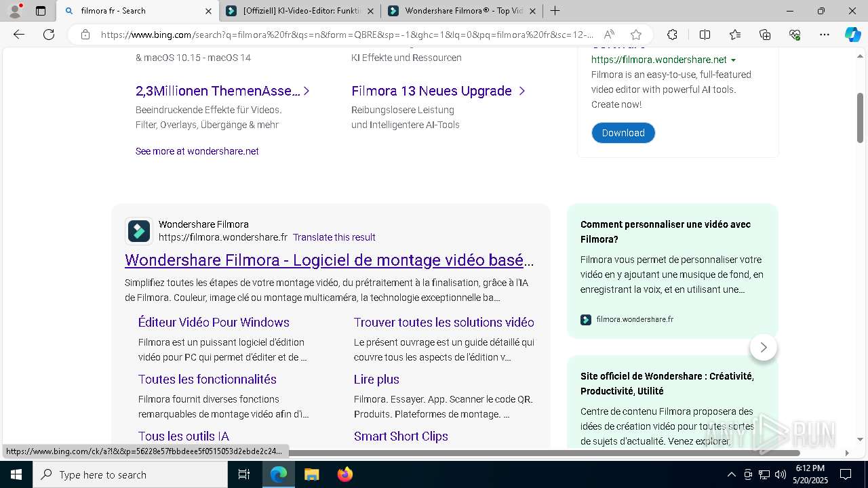Open Trouver toutes les solutions vidéo sitelink
The image size is (868, 488).
pyautogui.click(x=444, y=322)
